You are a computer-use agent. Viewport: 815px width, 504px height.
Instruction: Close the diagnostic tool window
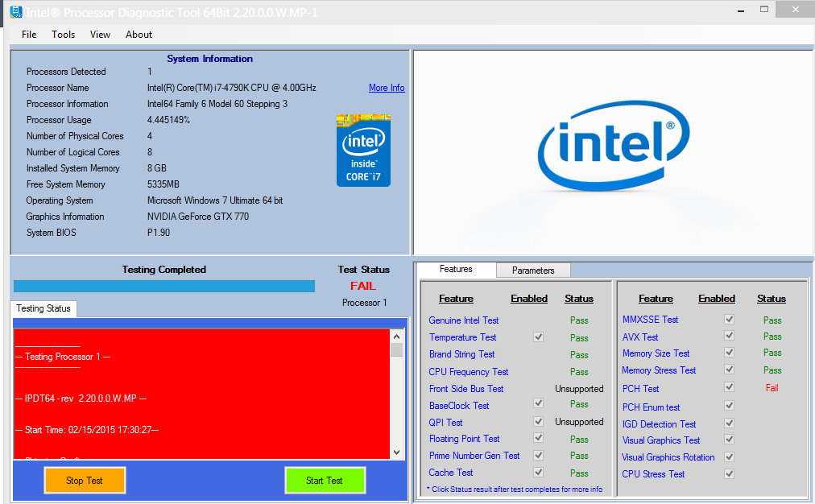coord(795,10)
